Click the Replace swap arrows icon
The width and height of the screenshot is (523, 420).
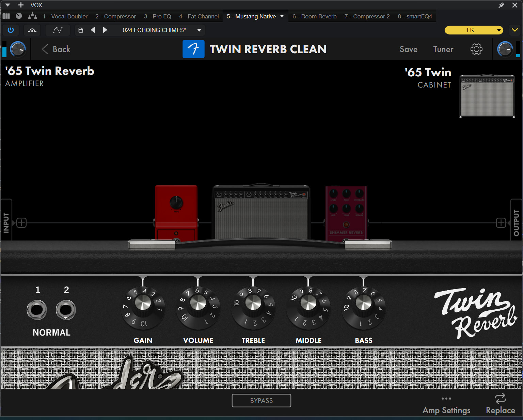pyautogui.click(x=500, y=398)
